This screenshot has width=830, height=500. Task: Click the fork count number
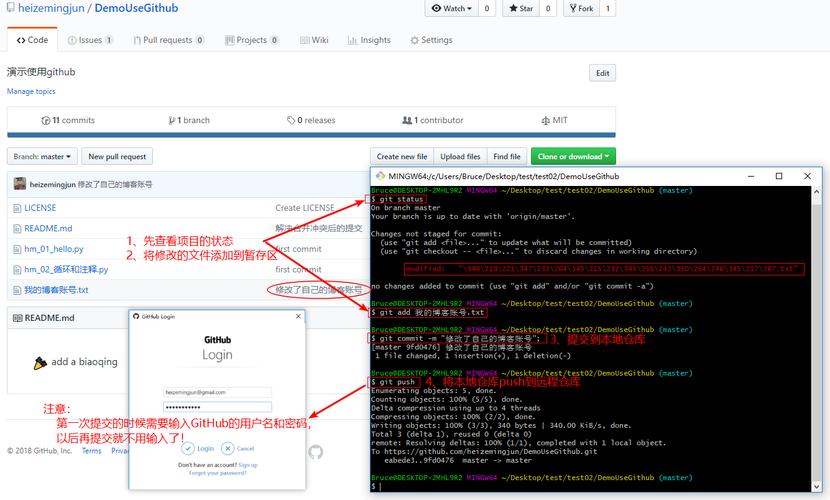tap(608, 8)
